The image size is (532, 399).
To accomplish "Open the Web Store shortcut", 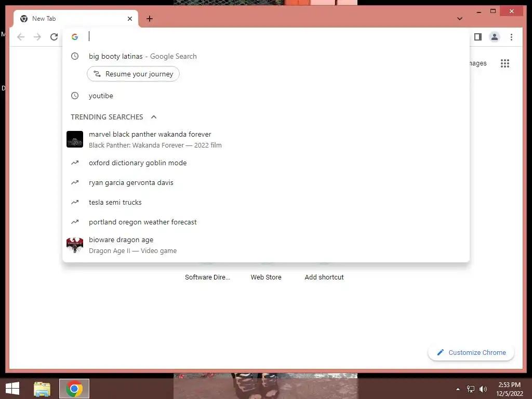I will point(266,277).
